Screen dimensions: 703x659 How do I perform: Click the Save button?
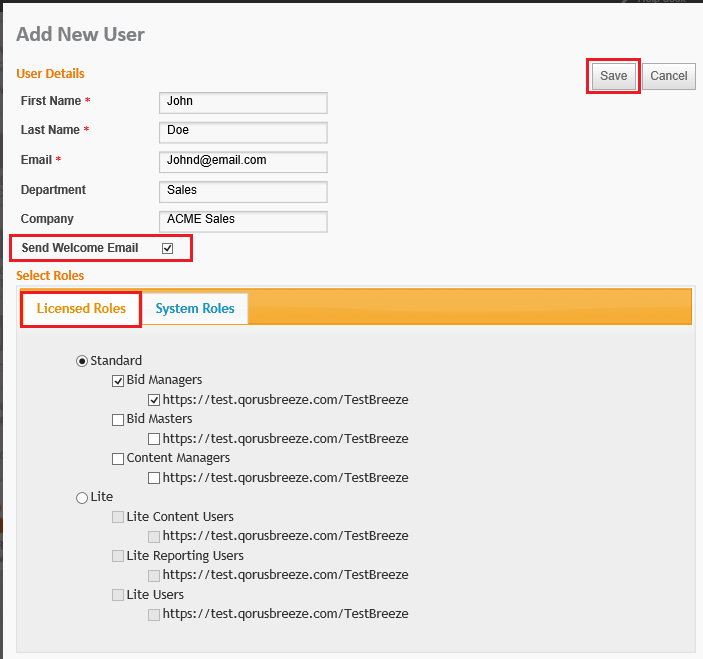(613, 76)
